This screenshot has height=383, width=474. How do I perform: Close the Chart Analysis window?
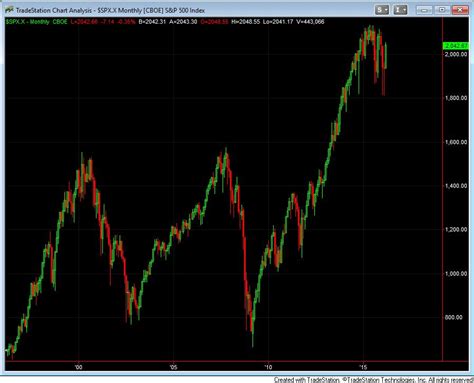click(x=460, y=10)
